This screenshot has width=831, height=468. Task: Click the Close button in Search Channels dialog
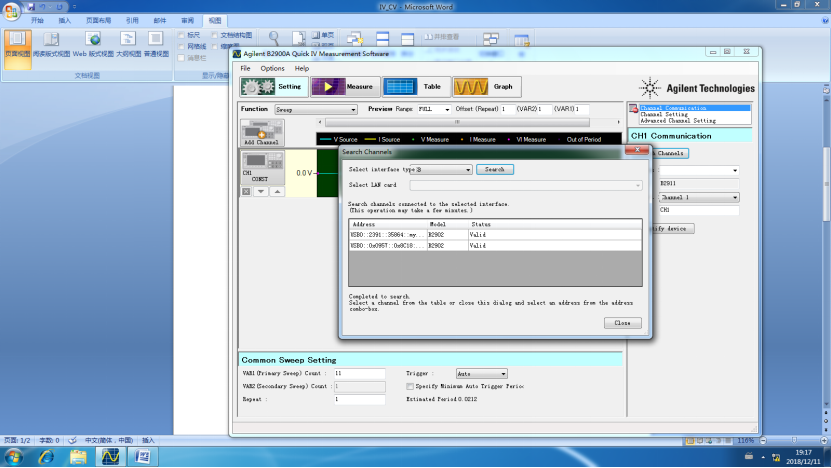point(622,323)
